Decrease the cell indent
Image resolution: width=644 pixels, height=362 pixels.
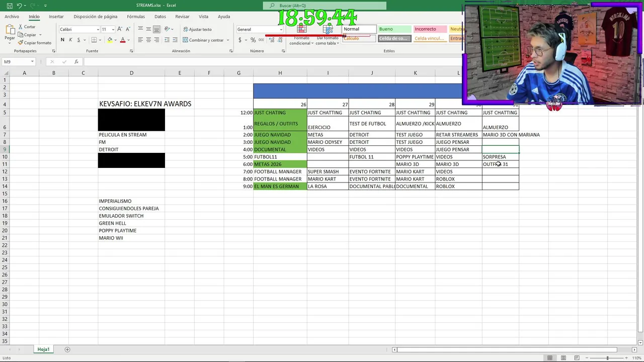pos(166,40)
